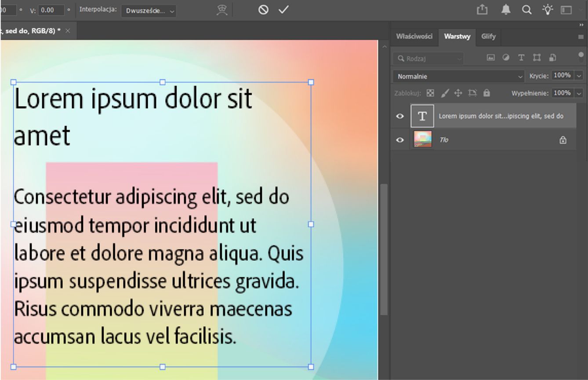The image size is (588, 380).
Task: Toggle full lock with the padlock icon
Action: pyautogui.click(x=486, y=93)
